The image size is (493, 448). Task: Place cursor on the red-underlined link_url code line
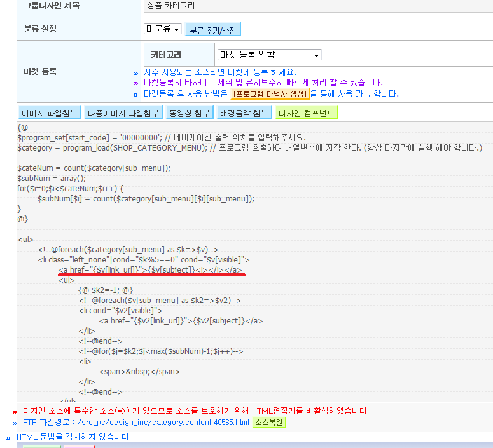click(150, 270)
